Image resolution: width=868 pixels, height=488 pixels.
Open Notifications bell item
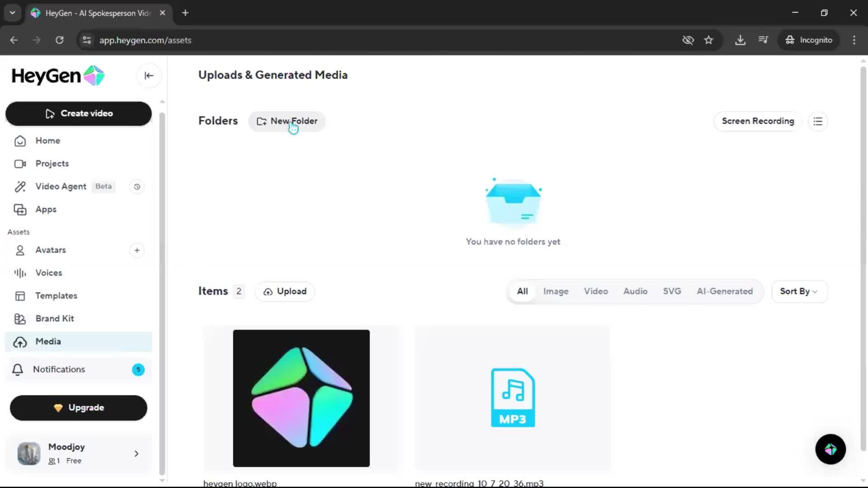pyautogui.click(x=59, y=370)
